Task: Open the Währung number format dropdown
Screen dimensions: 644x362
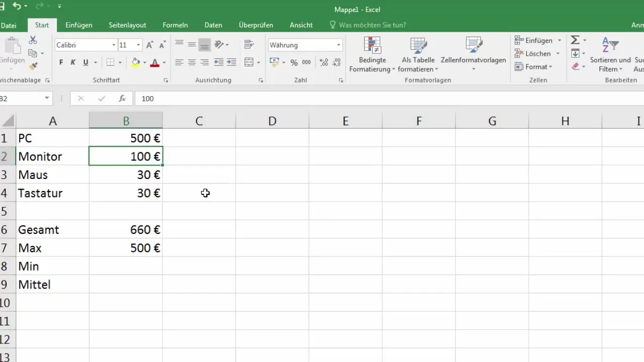Action: pos(339,45)
